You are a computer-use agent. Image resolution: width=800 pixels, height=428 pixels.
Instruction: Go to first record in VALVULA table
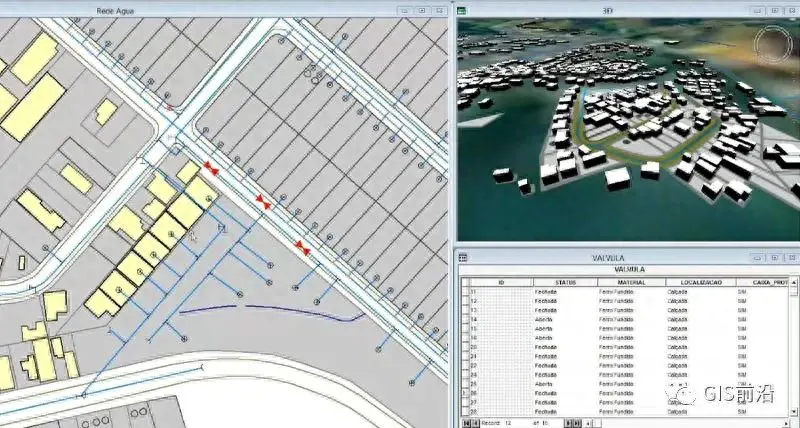(x=463, y=423)
